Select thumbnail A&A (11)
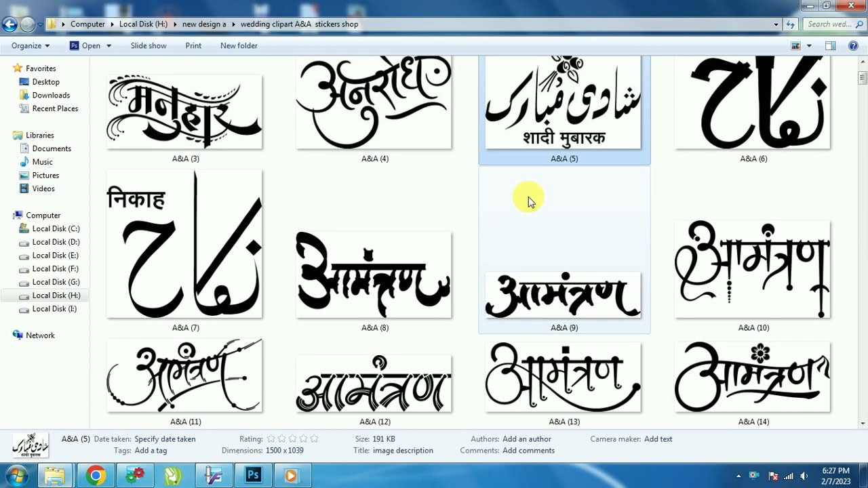 [x=184, y=375]
